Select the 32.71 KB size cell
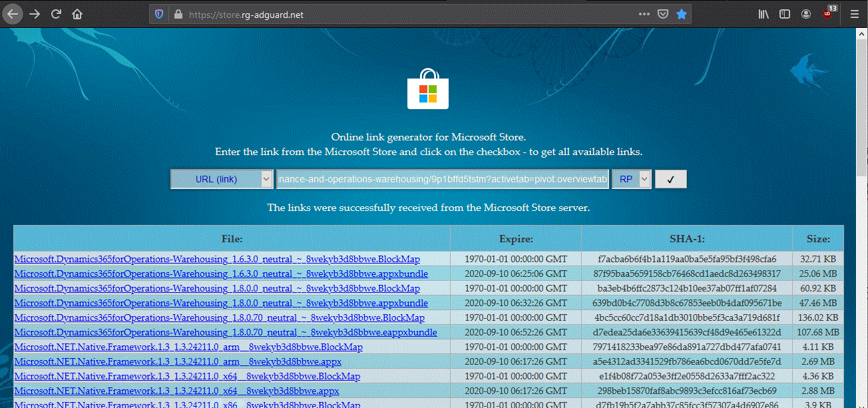The image size is (868, 408). (x=818, y=259)
